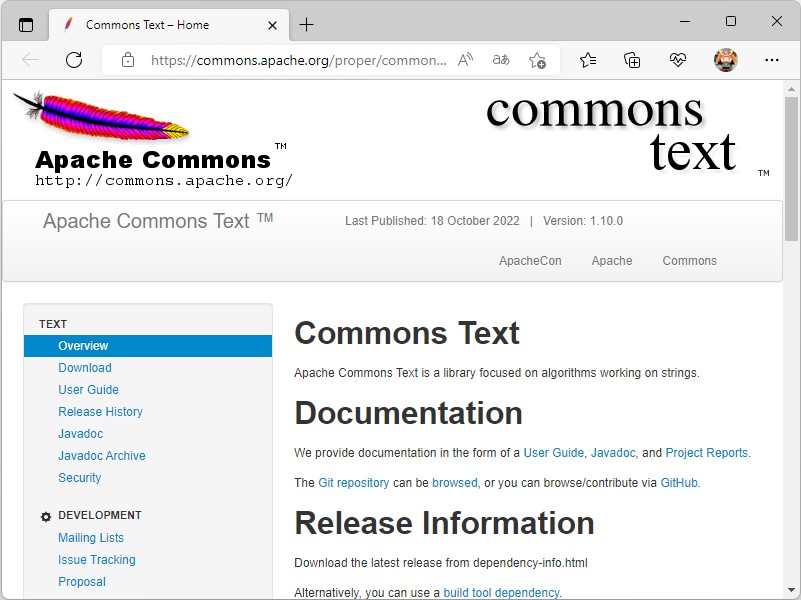The height and width of the screenshot is (600, 801).
Task: Open the Release History page
Action: (x=100, y=411)
